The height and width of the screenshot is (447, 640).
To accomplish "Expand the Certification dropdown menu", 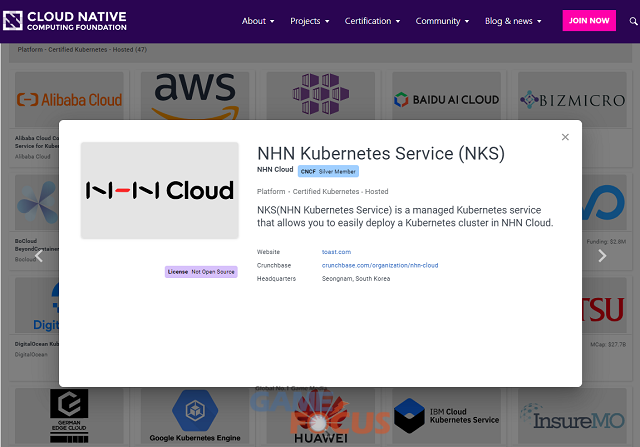I will (x=372, y=21).
